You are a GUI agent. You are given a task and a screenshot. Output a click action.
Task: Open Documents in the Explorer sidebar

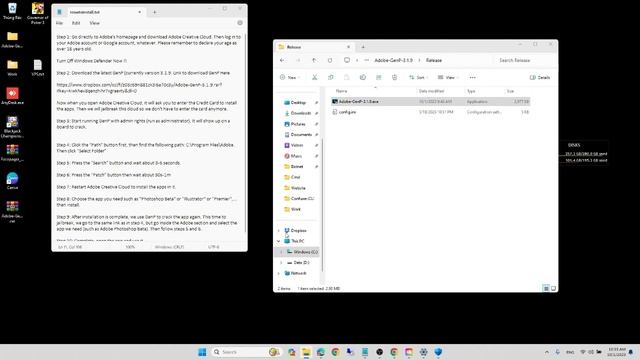(x=301, y=134)
